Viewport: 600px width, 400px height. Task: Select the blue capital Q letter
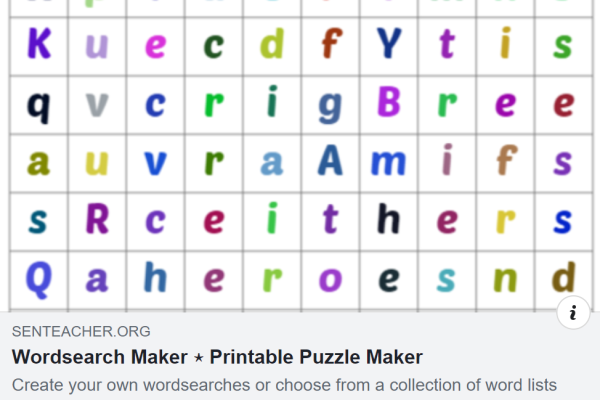(x=39, y=279)
